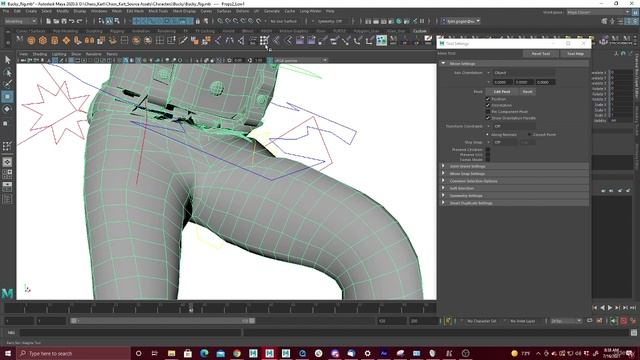640x360 pixels.
Task: Select the Closest Point radio option
Action: [529, 134]
